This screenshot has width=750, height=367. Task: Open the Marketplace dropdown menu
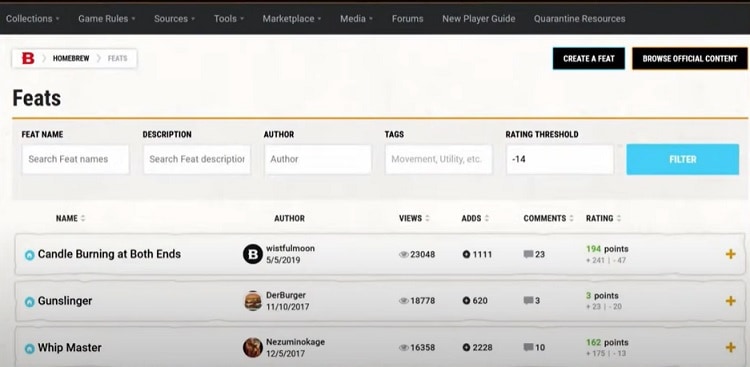click(292, 19)
